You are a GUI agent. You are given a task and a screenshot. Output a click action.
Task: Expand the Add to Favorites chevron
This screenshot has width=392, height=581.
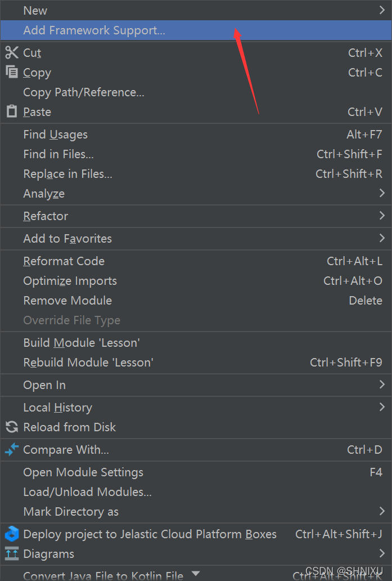(382, 238)
